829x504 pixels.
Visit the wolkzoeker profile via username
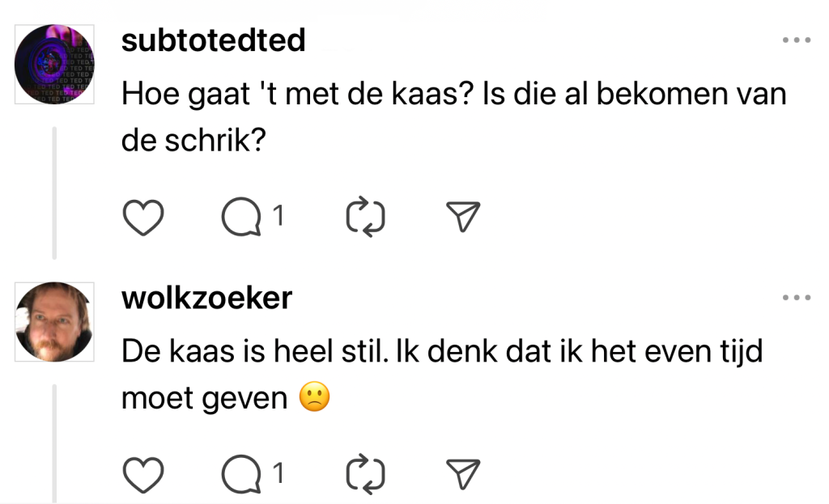click(206, 298)
